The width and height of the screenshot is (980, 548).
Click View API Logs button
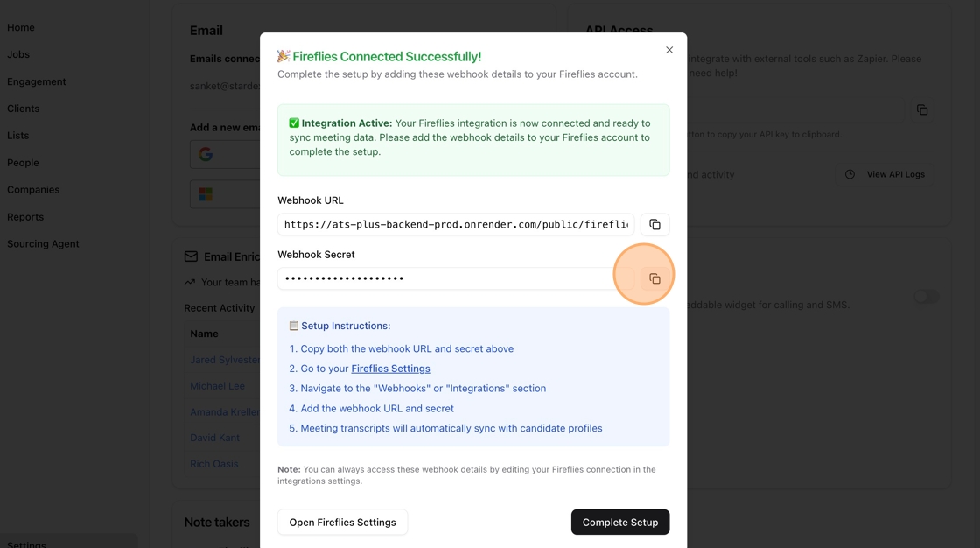885,174
